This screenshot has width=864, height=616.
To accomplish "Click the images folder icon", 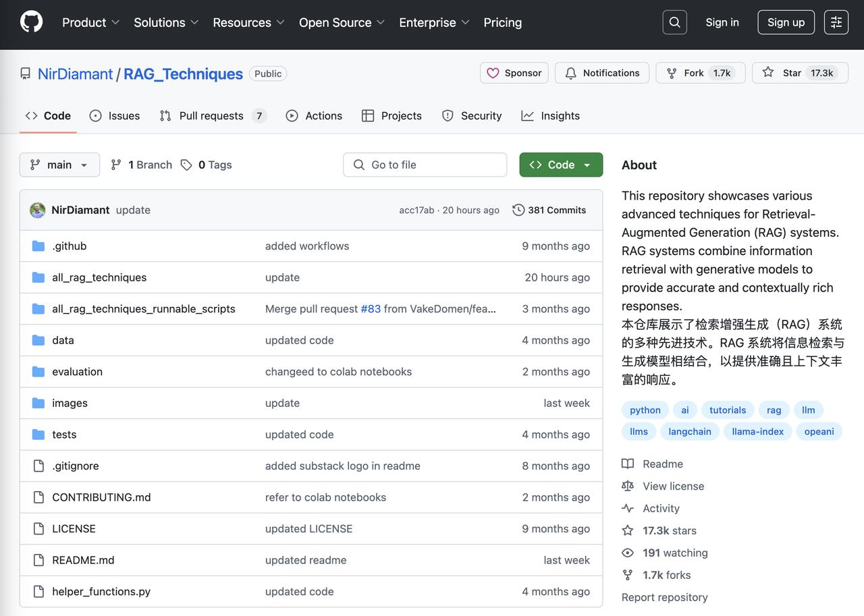I will (38, 403).
